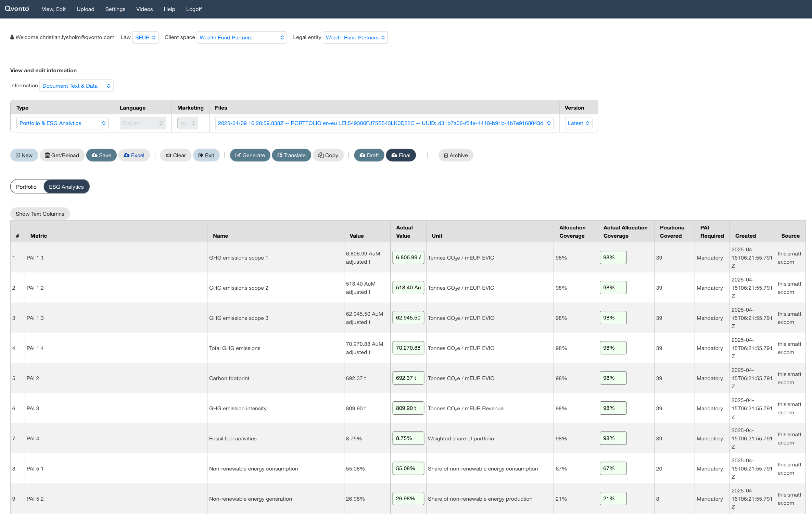
Task: Edit Actual Allocation Coverage for PAI 5.1
Action: tap(613, 468)
